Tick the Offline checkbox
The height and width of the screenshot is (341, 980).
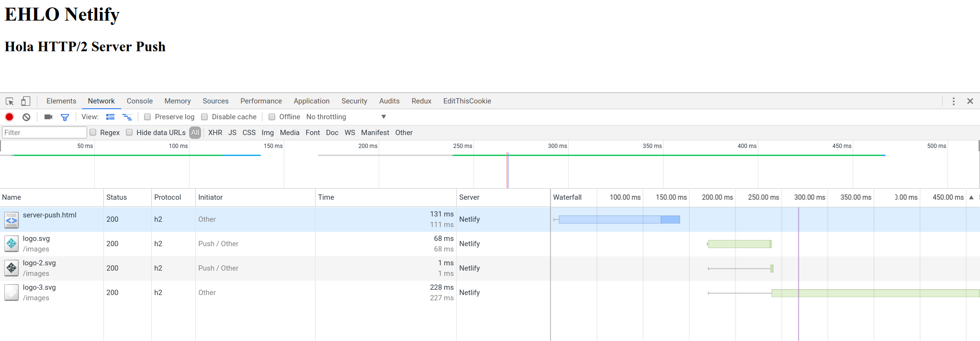coord(272,117)
